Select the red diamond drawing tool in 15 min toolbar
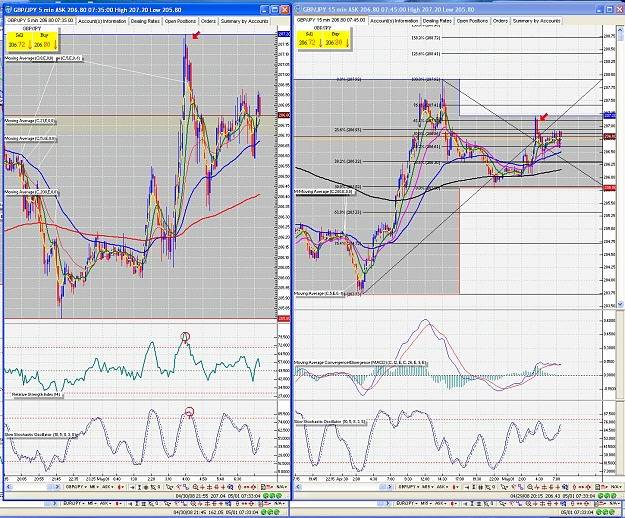625x518 pixels. coord(588,487)
